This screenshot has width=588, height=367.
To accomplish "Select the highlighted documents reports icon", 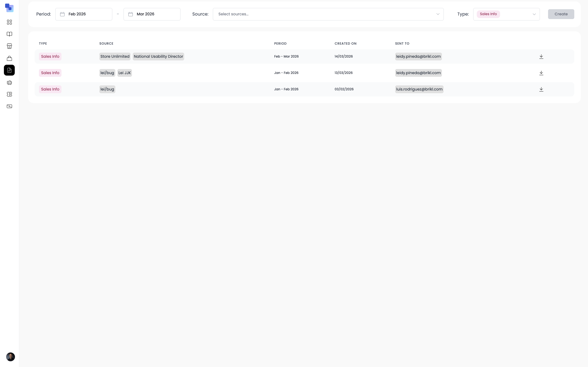I will pos(9,70).
